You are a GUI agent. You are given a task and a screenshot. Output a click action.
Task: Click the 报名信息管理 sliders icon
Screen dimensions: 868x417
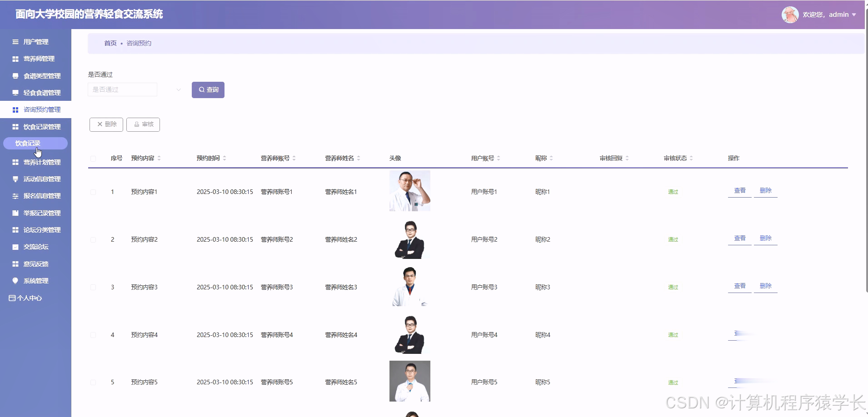click(15, 196)
